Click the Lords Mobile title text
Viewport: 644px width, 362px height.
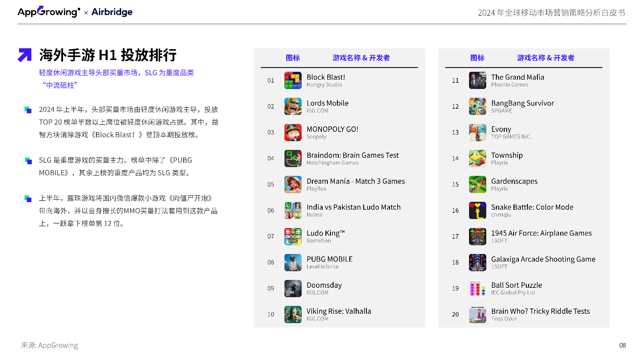click(x=328, y=103)
